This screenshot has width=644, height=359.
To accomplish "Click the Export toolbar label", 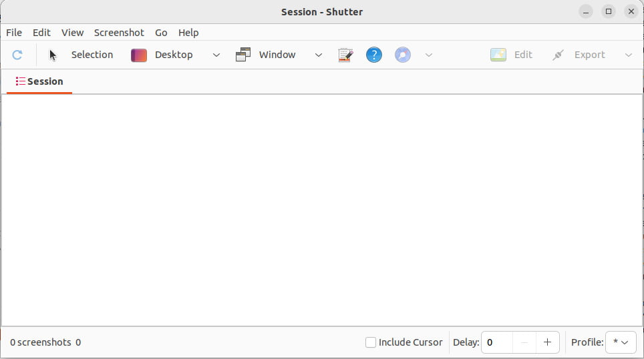I will coord(589,55).
